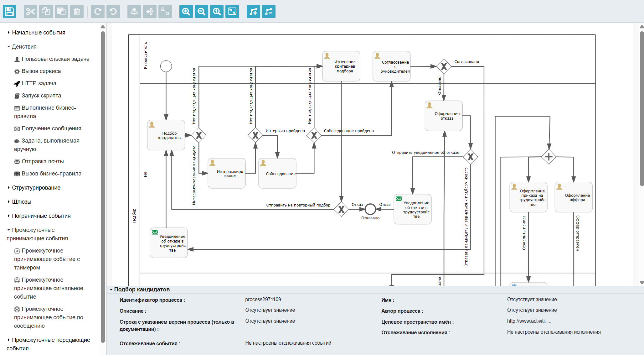Open Отслеживание события property value

click(288, 343)
